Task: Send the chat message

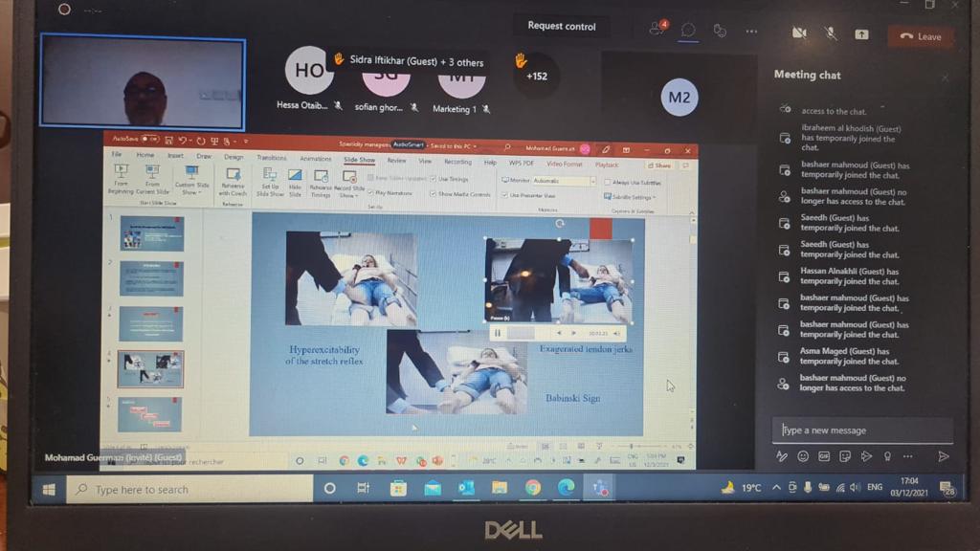Action: [x=943, y=456]
